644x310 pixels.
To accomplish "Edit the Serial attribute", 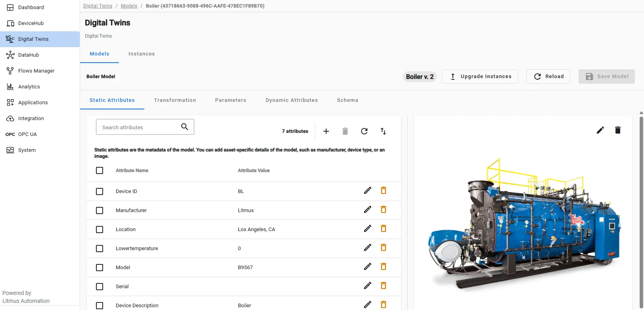I will point(368,286).
